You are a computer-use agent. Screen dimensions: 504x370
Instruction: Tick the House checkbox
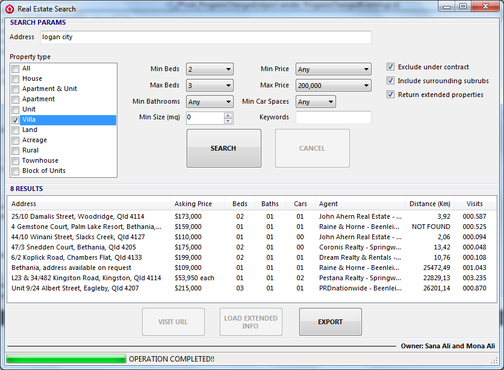pos(15,79)
